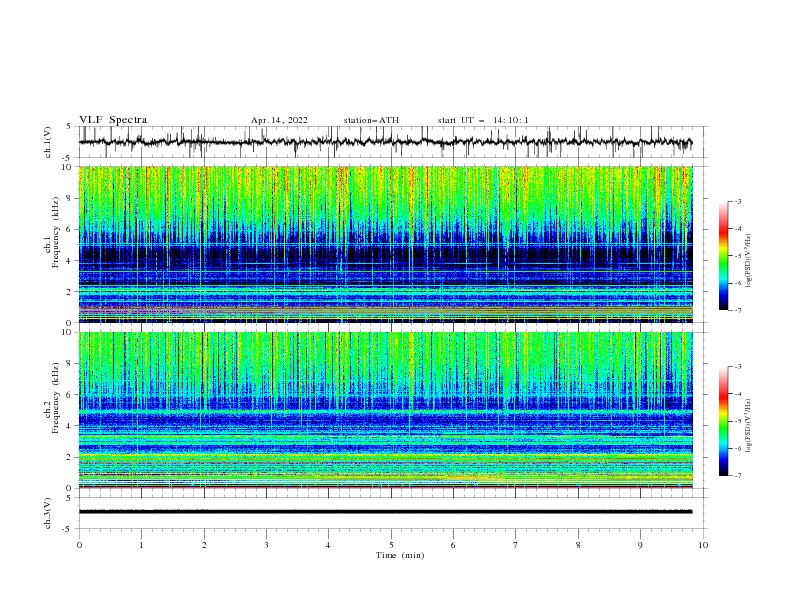Select the date text "Apr. 14, 2022"

point(279,120)
